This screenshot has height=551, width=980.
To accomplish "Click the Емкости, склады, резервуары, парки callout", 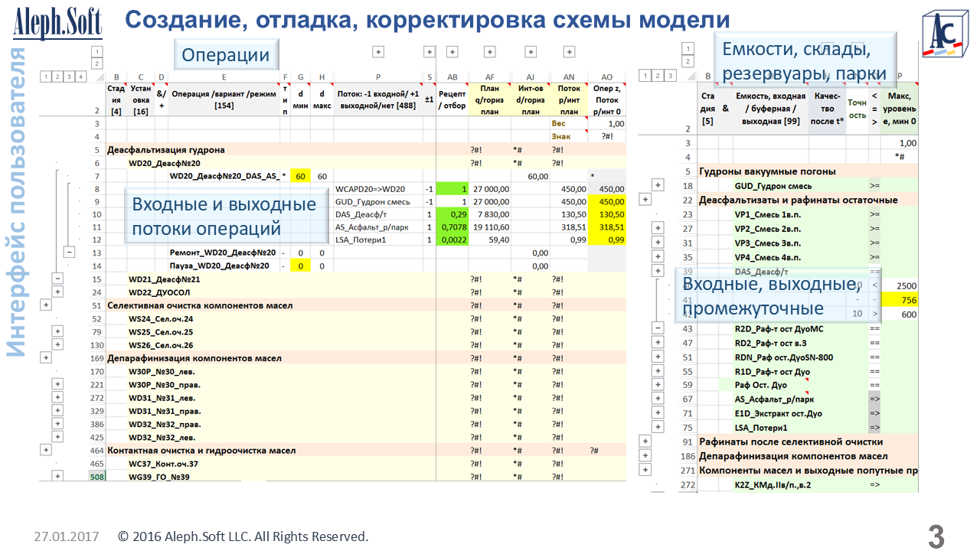I will [x=804, y=61].
